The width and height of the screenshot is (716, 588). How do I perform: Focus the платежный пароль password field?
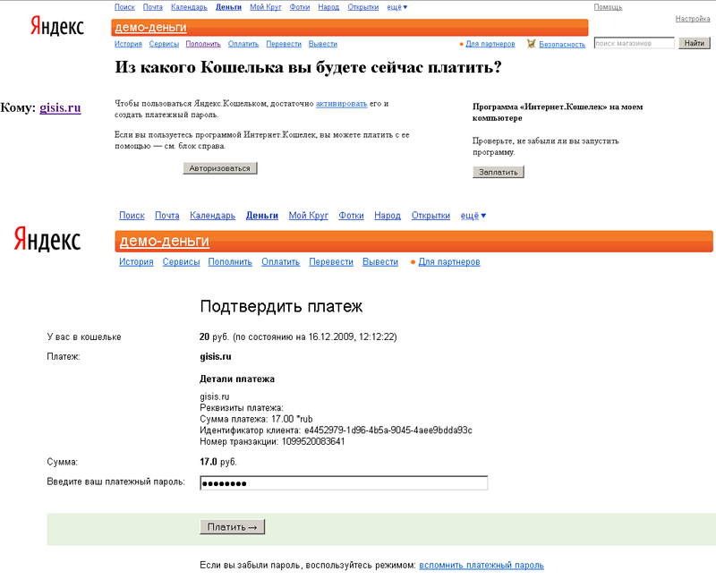[344, 483]
